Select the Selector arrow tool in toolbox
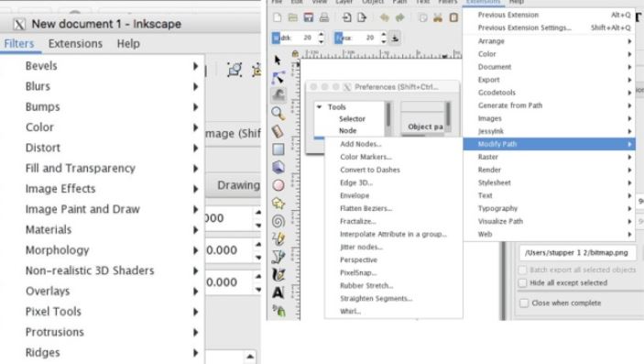The height and width of the screenshot is (364, 644). click(278, 60)
